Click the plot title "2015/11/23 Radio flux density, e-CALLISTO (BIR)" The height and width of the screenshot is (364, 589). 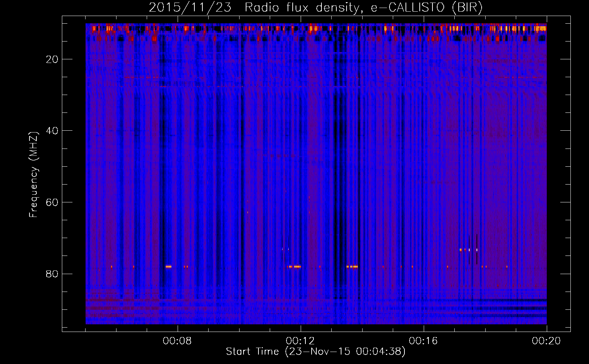[316, 7]
